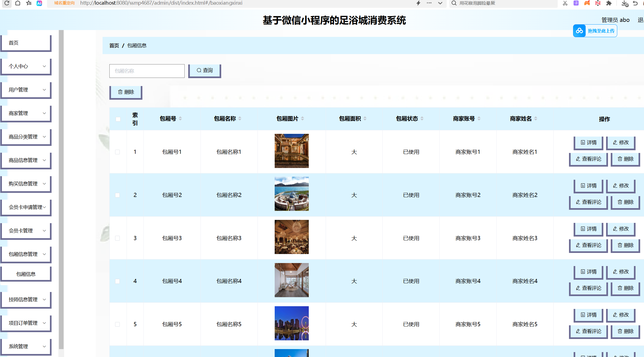Check the row for 包厢号5
The width and height of the screenshot is (644, 357).
click(x=118, y=324)
